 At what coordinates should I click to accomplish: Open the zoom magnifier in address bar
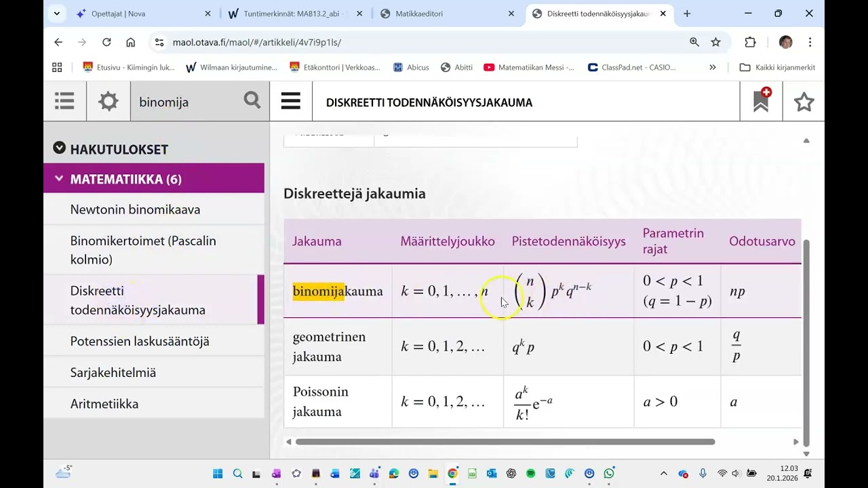tap(694, 42)
